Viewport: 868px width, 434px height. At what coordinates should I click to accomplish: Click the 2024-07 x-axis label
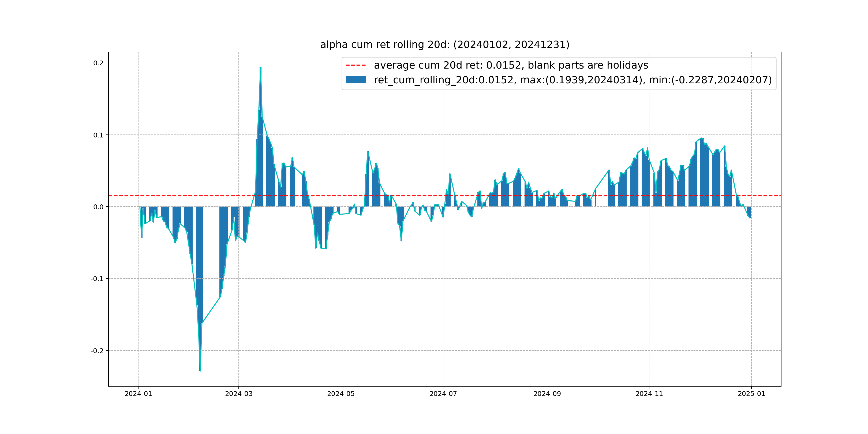pos(443,394)
